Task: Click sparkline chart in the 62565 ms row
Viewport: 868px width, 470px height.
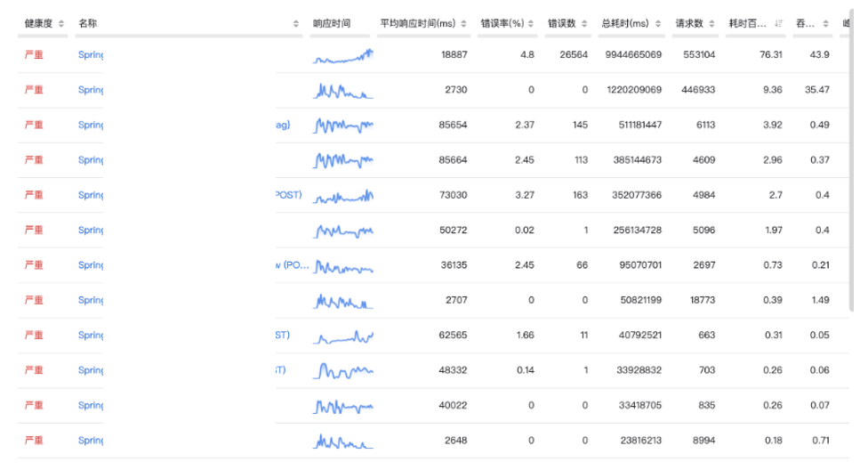Action: coord(343,336)
